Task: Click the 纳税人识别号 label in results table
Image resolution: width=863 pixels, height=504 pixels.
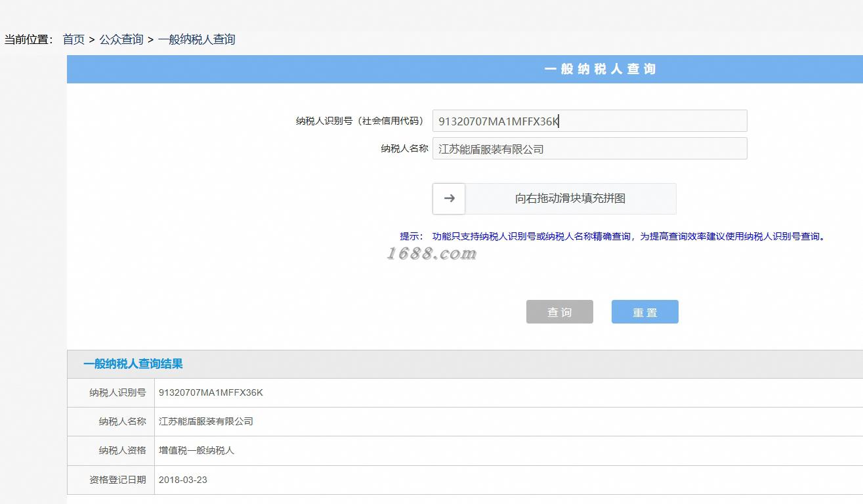Action: click(x=117, y=392)
